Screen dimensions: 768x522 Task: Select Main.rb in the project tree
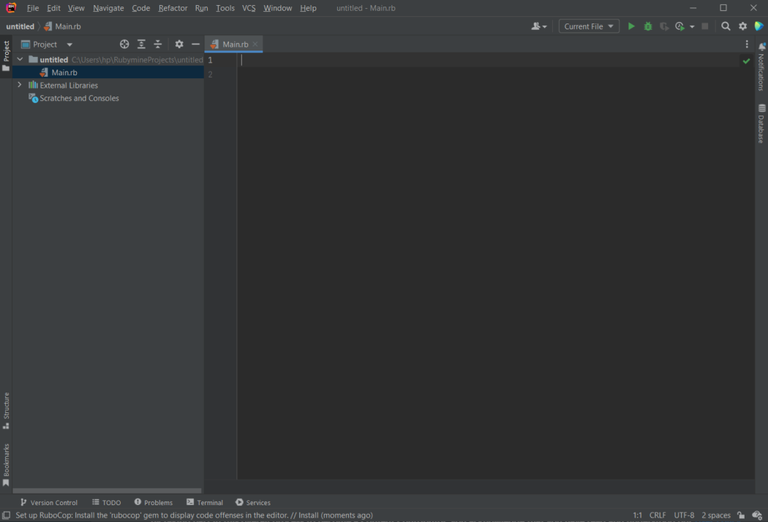64,73
